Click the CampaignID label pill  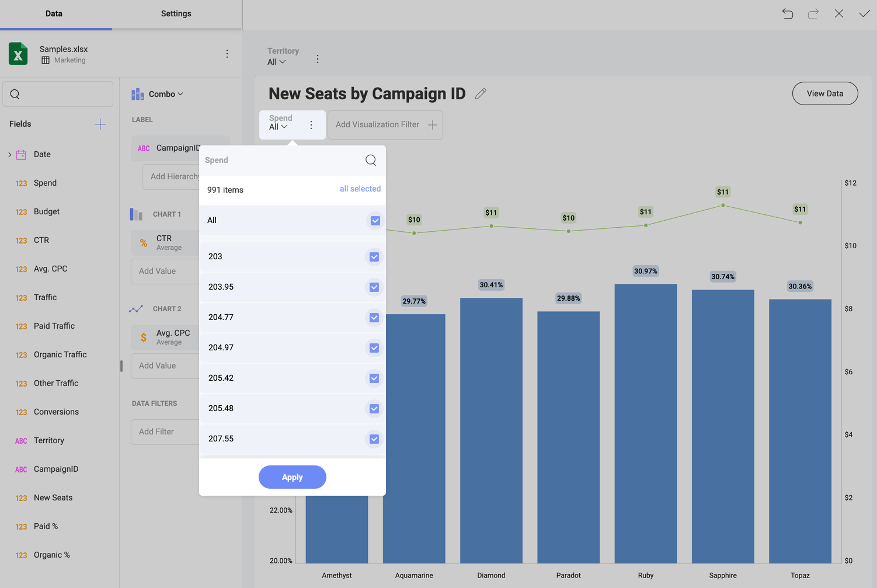pos(166,148)
